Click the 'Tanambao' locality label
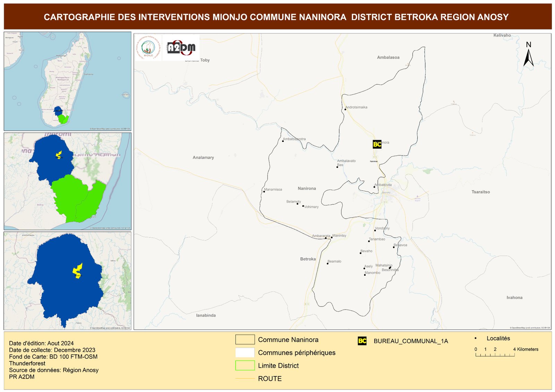The image size is (555, 392). pyautogui.click(x=377, y=239)
